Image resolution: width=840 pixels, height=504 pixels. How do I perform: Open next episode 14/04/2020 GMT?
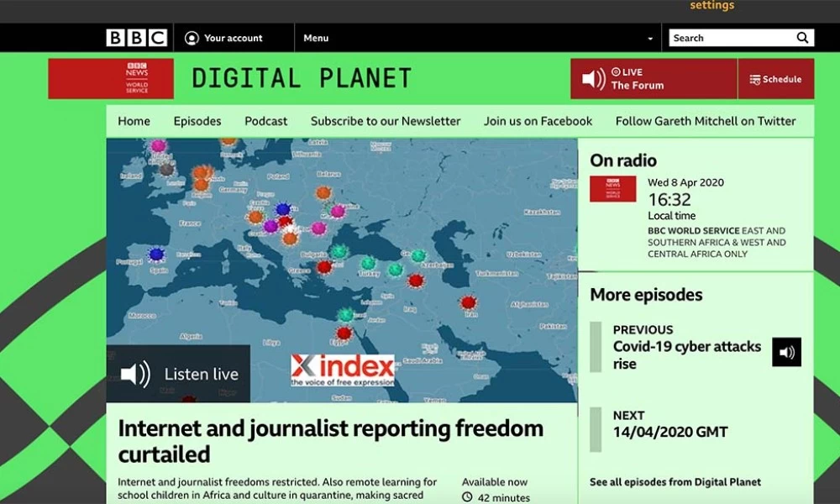[x=670, y=432]
